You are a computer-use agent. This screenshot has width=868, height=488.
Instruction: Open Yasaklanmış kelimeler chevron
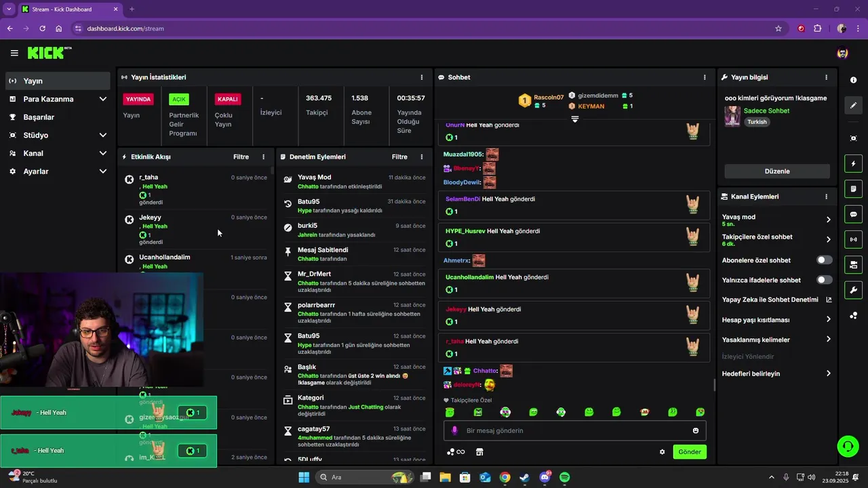[x=828, y=340]
